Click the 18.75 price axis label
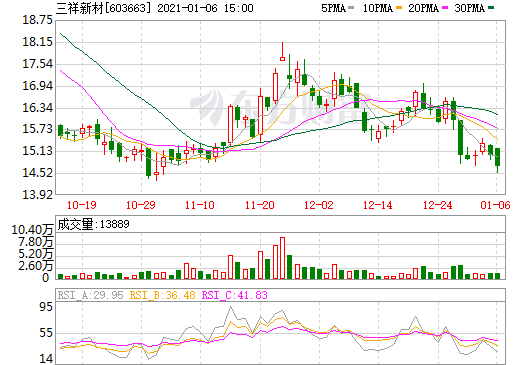Viewport: 520px width, 365px height. 38,20
